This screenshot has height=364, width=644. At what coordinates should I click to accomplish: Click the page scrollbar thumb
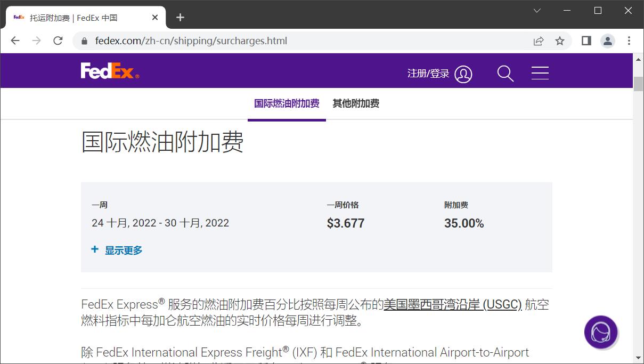click(638, 84)
